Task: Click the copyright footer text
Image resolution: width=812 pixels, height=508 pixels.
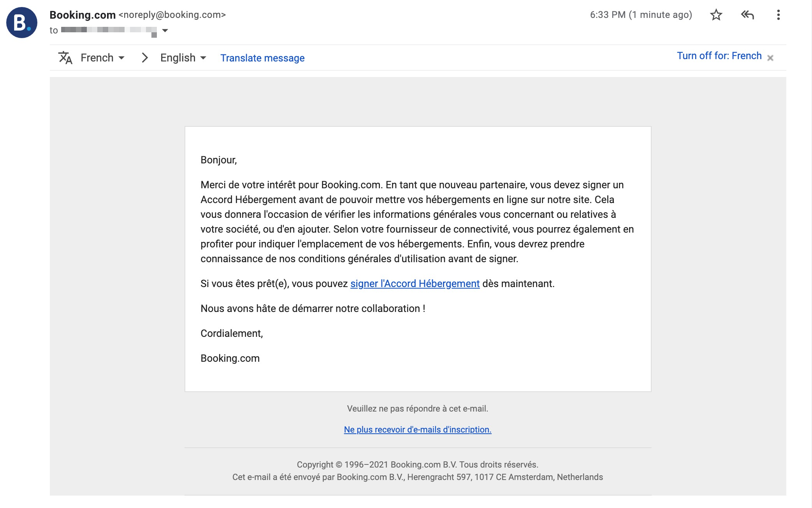Action: [417, 464]
